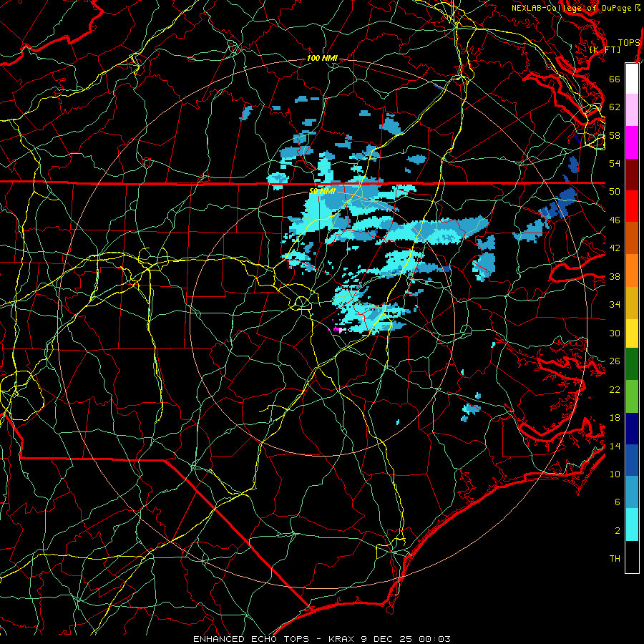Click the '10' legend value
Screen dimensions: 644x644
(615, 474)
